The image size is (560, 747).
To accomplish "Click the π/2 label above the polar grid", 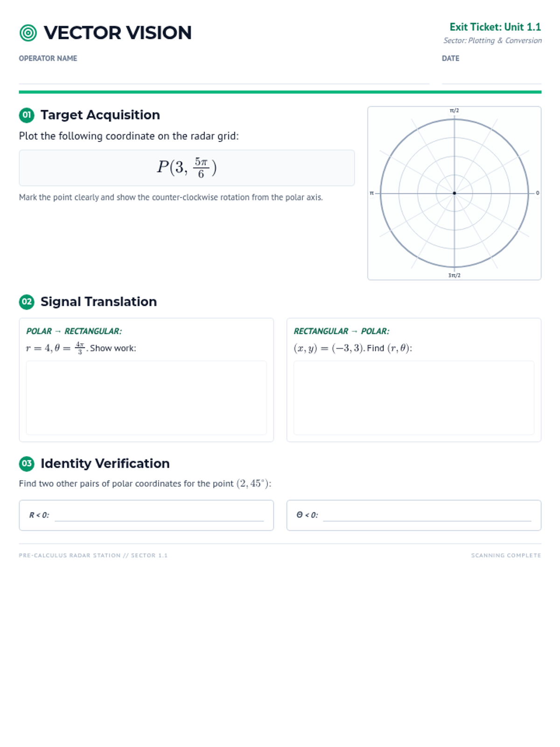I will coord(454,111).
